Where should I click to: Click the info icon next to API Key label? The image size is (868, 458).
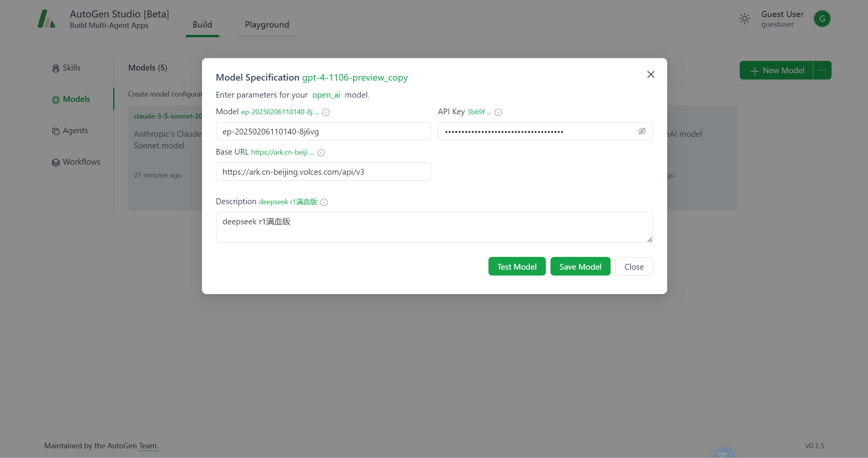(x=498, y=112)
